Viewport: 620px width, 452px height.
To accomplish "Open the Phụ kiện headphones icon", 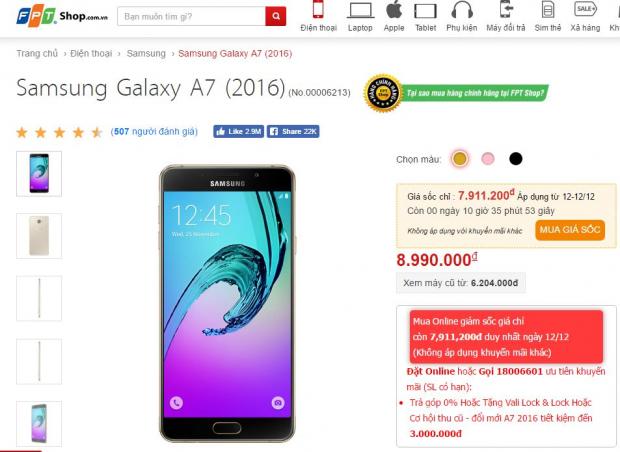I will point(462,9).
